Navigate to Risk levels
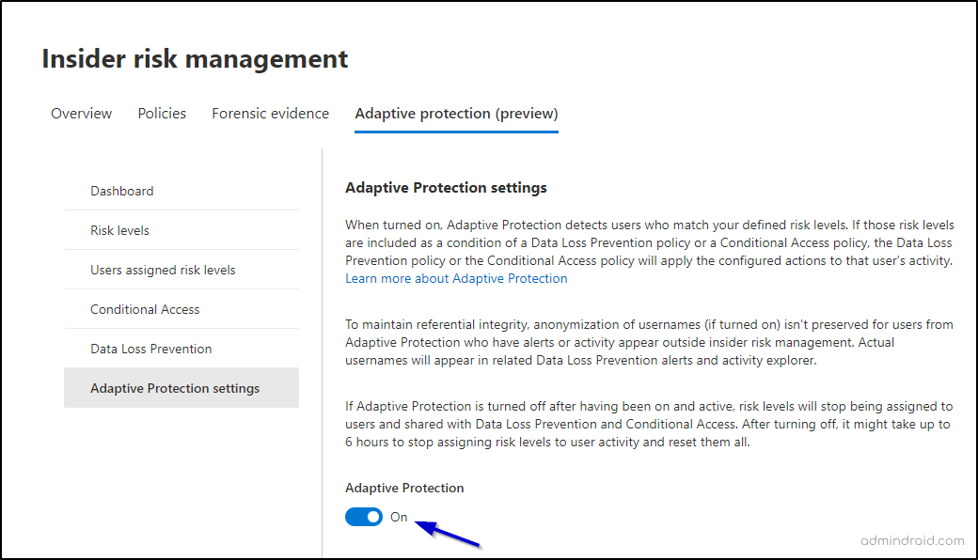 click(119, 230)
